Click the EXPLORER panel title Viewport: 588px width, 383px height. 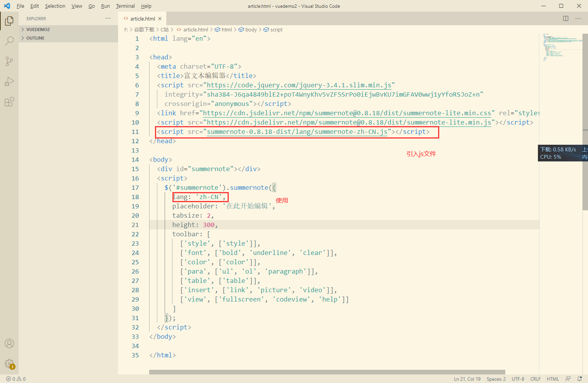pos(36,19)
